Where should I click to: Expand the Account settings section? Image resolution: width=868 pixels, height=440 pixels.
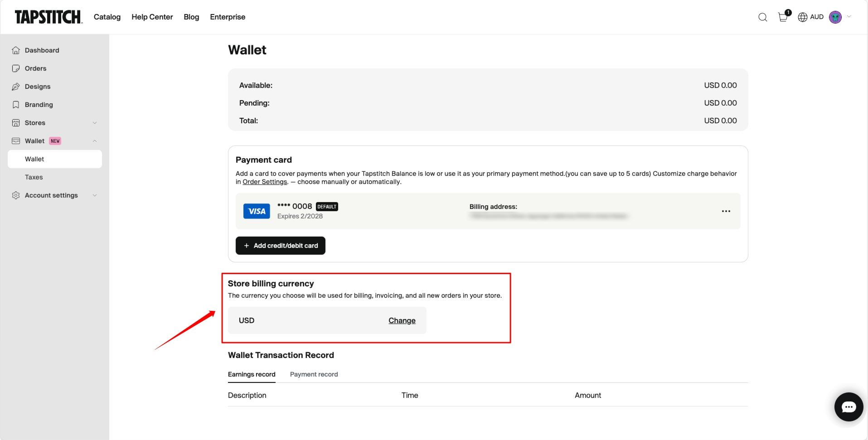[x=95, y=195]
